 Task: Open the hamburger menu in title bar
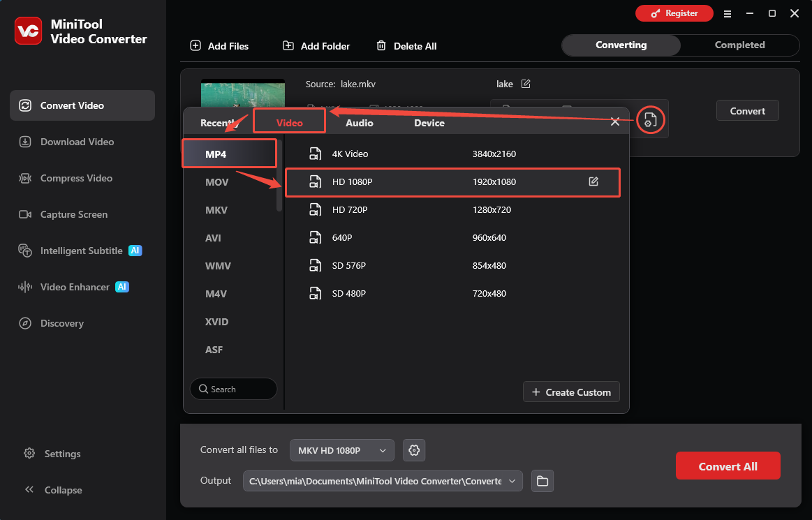click(728, 14)
